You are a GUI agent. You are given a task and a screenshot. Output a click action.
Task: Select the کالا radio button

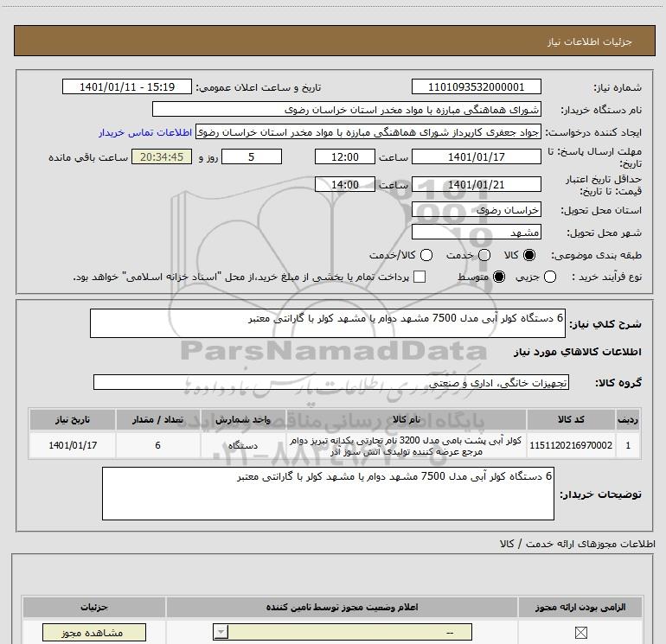tap(529, 255)
